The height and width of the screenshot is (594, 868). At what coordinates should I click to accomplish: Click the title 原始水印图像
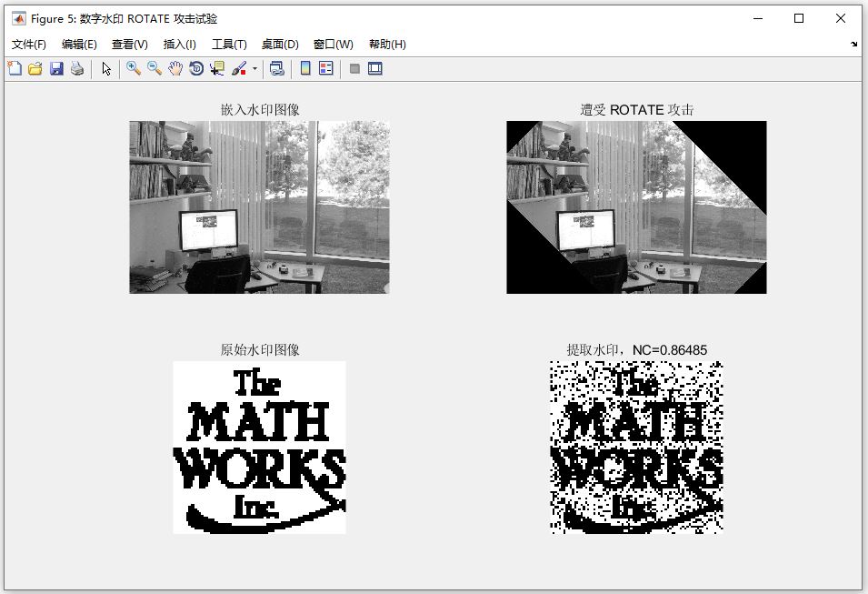[260, 349]
